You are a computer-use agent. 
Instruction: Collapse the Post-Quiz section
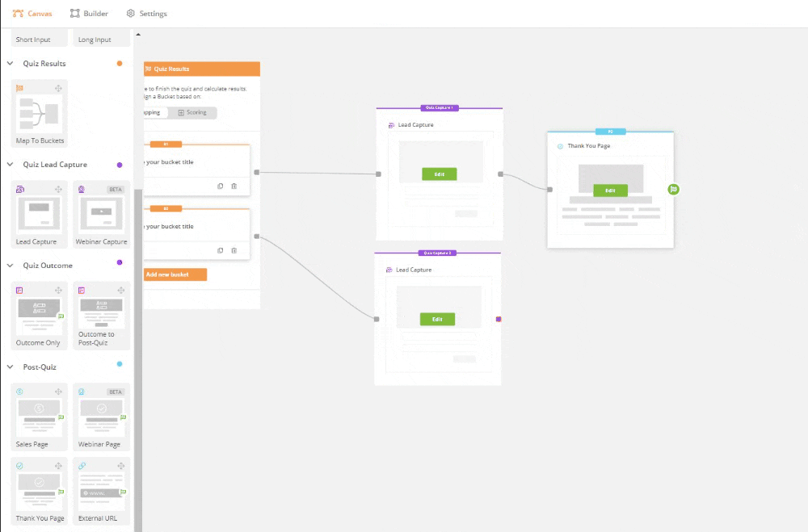[10, 367]
